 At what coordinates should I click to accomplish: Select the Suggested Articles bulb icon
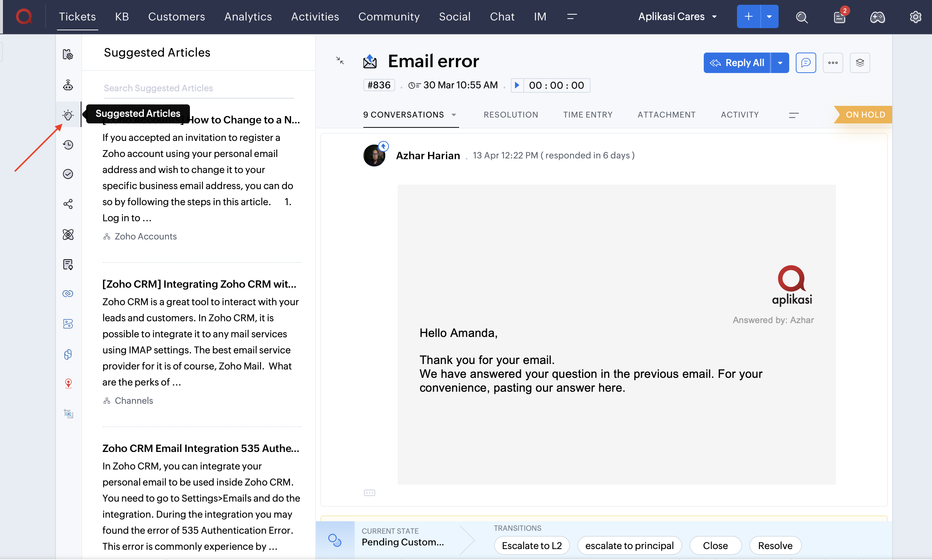(x=68, y=115)
